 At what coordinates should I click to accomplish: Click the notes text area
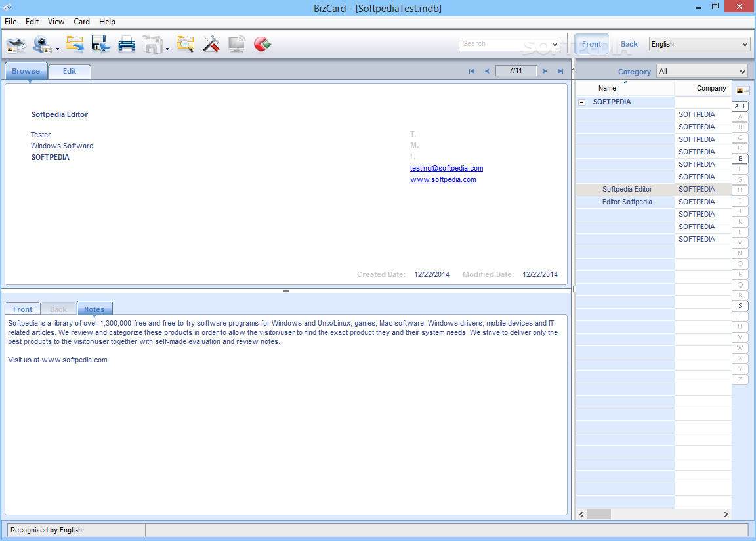tap(286, 415)
